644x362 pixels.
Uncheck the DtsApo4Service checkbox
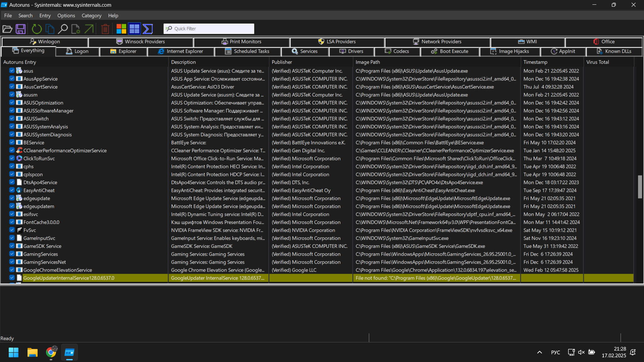tap(12, 182)
